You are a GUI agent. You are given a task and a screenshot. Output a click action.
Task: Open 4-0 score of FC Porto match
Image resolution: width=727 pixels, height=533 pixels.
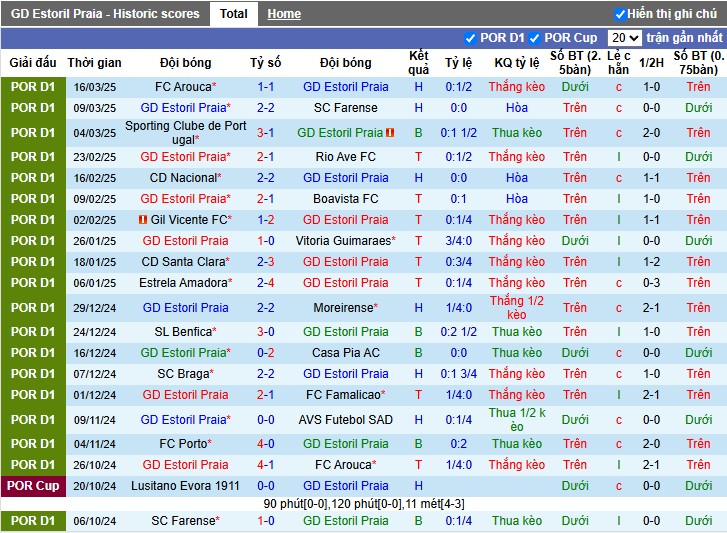click(x=266, y=444)
